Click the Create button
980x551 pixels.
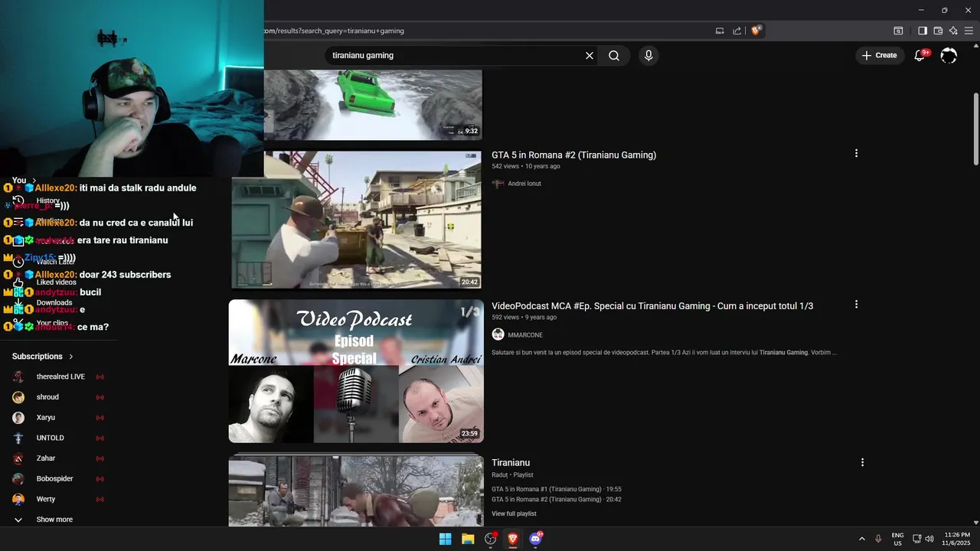coord(879,55)
